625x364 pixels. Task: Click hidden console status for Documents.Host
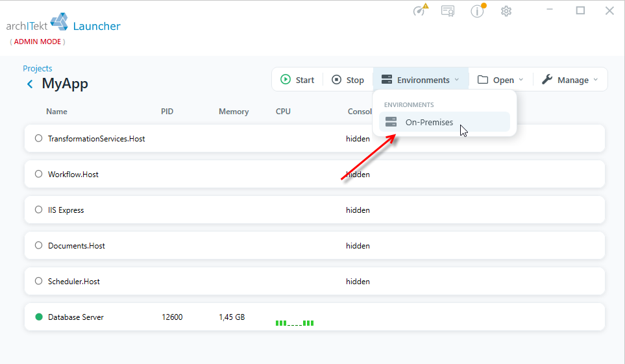tap(358, 246)
